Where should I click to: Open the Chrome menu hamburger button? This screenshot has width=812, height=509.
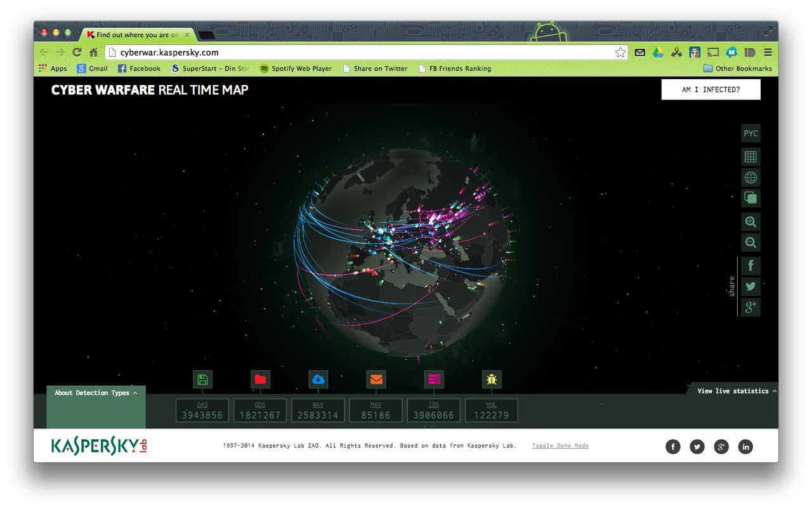(x=768, y=53)
